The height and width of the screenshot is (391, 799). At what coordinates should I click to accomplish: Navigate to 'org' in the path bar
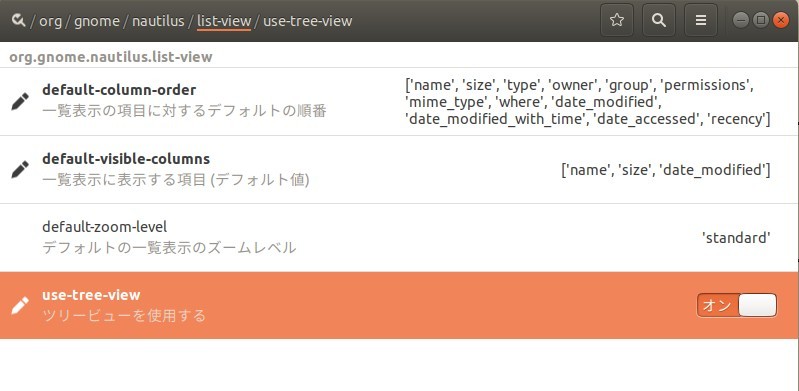(50, 21)
